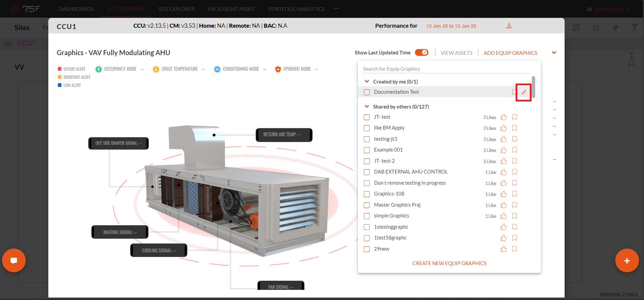Like the JT- test graphic
The width and height of the screenshot is (644, 300).
[x=503, y=117]
